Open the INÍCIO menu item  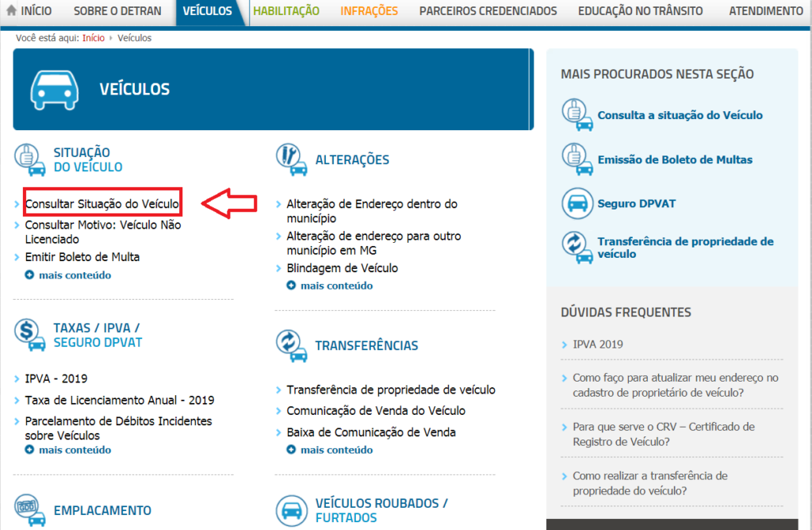point(36,10)
